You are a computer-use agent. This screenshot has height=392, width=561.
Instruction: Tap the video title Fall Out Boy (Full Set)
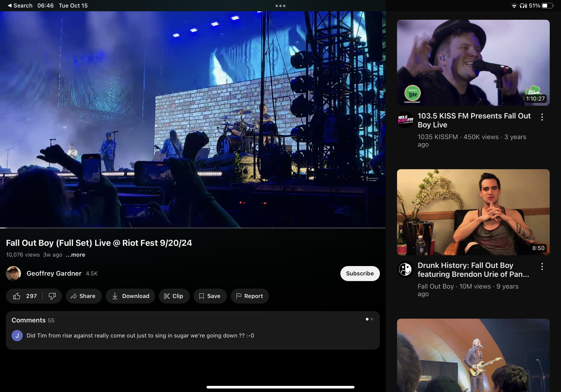pos(99,243)
